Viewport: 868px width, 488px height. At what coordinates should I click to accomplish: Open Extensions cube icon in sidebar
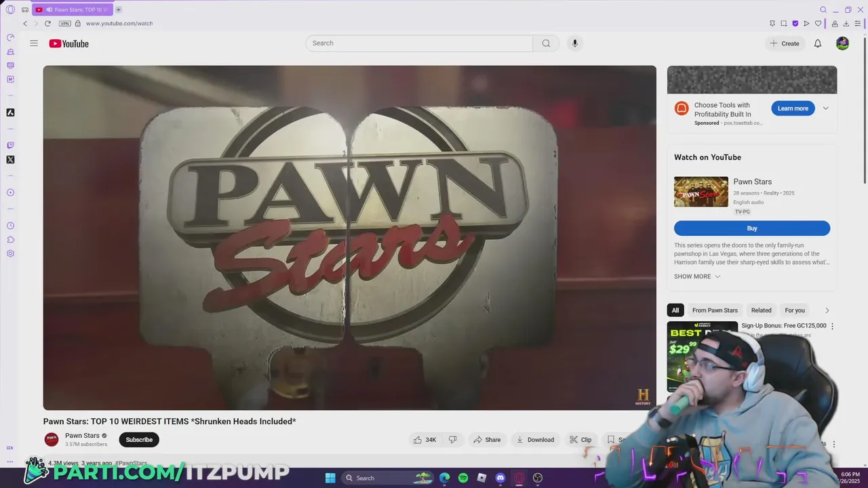click(x=10, y=239)
